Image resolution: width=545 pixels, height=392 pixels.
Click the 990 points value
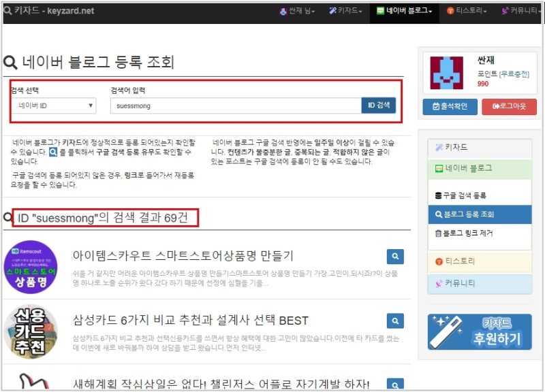pyautogui.click(x=483, y=84)
